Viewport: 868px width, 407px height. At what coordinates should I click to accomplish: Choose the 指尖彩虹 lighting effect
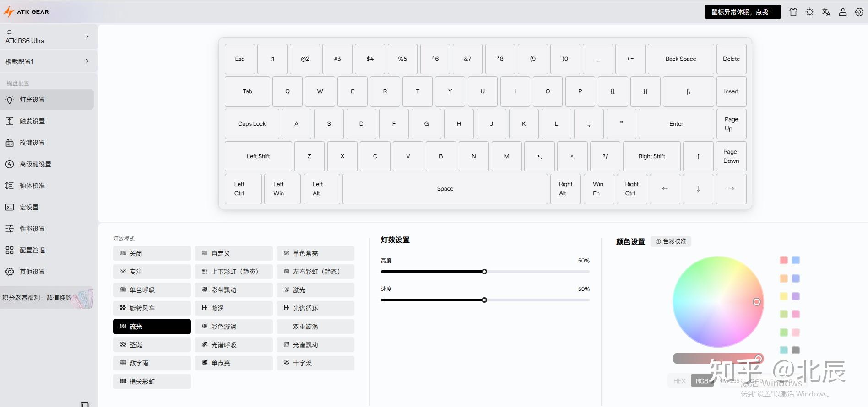[152, 381]
